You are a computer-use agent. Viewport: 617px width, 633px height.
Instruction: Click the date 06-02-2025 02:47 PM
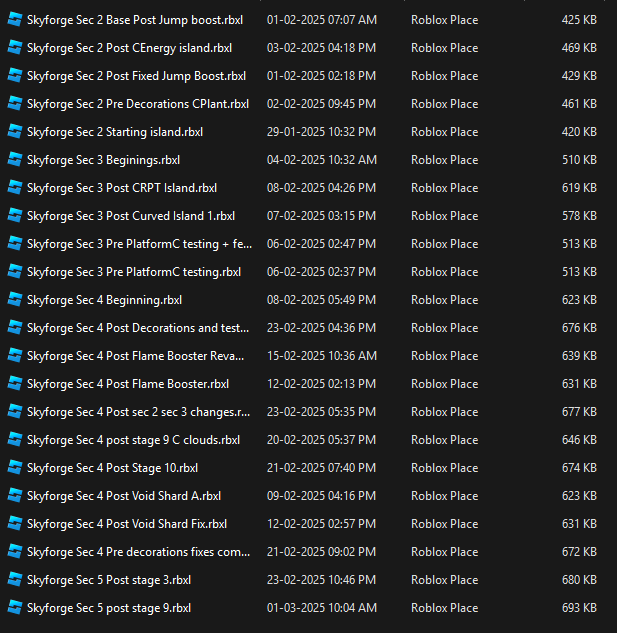click(321, 244)
